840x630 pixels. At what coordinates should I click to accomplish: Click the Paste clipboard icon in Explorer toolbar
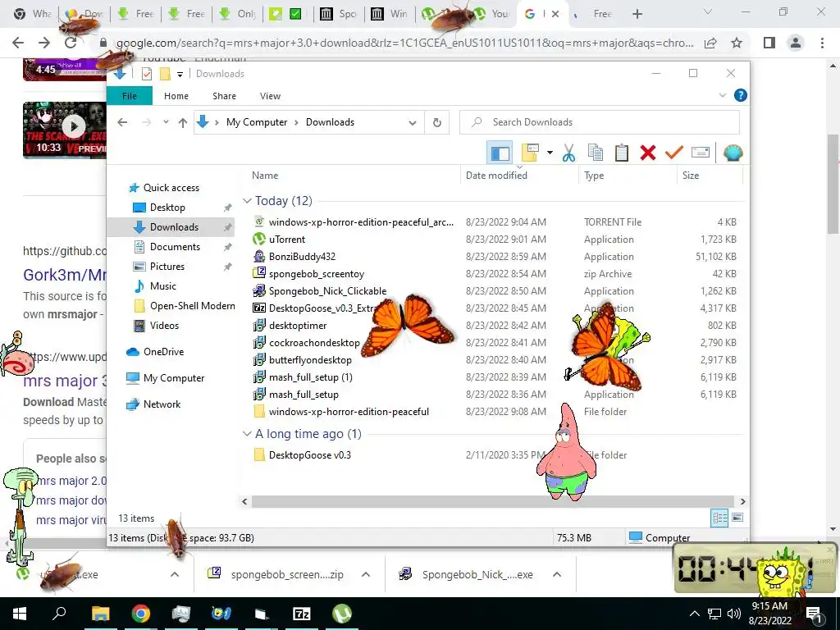point(622,153)
